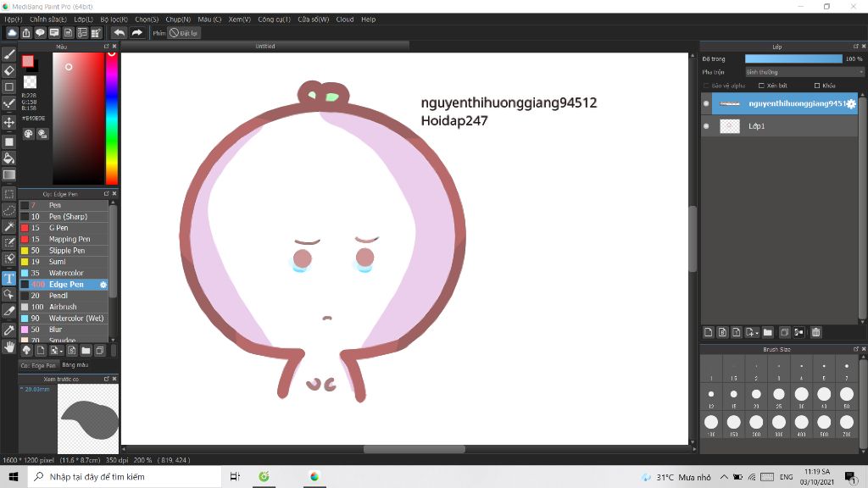
Task: Adjust the Độ trong opacity slider
Action: [793, 58]
